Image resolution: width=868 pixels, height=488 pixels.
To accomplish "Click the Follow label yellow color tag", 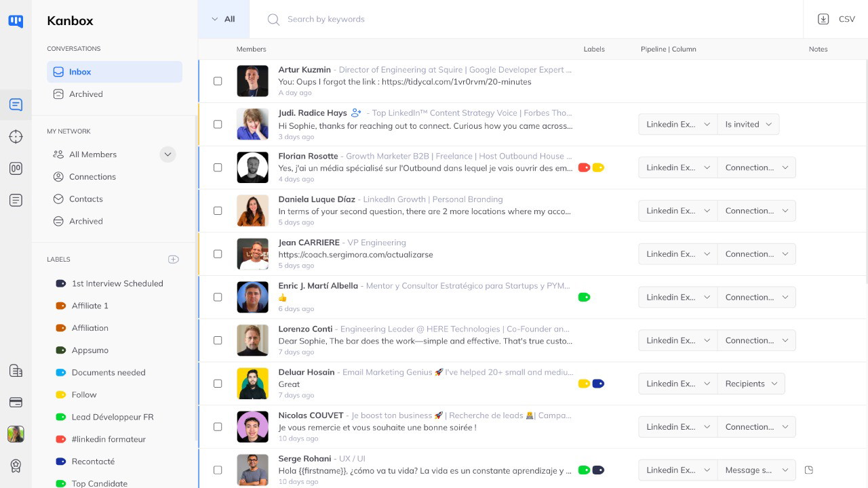I will [x=60, y=395].
